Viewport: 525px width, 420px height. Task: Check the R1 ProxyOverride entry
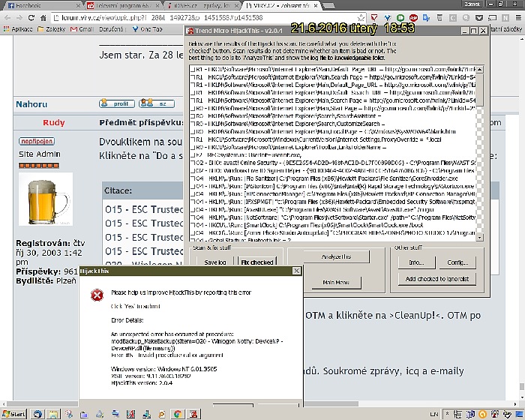[193, 139]
